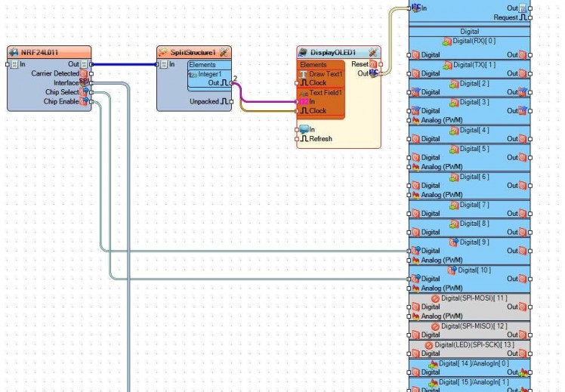Image resolution: width=565 pixels, height=392 pixels.
Task: Click Digital[ 14 ]/AnalogIn[ 0 ] Out pin icon
Action: 523,372
